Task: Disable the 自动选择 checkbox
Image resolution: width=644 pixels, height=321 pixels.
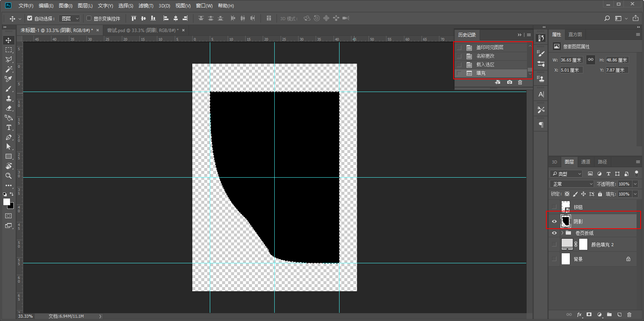Action: [30, 18]
